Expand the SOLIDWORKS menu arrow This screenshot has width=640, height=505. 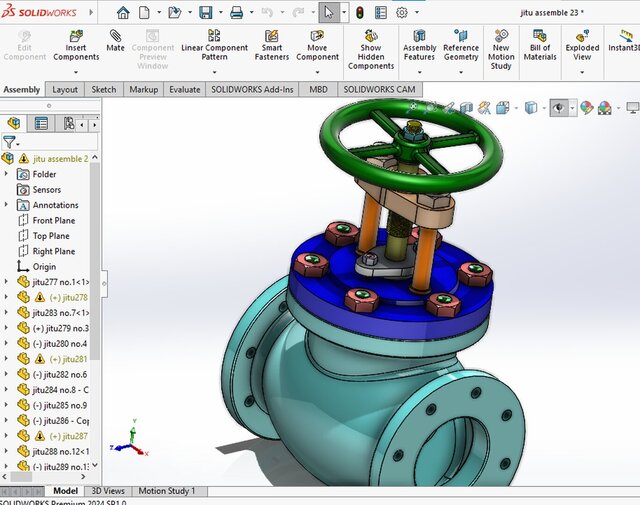pos(91,13)
